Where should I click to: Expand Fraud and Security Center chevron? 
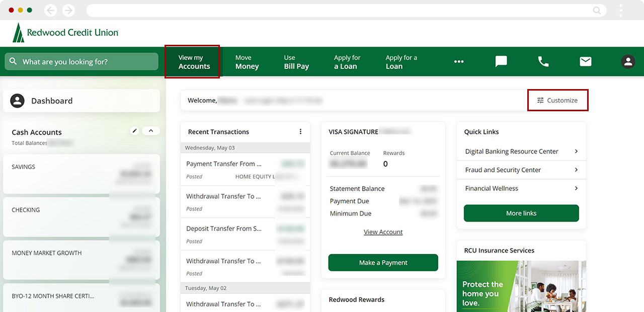click(x=576, y=170)
